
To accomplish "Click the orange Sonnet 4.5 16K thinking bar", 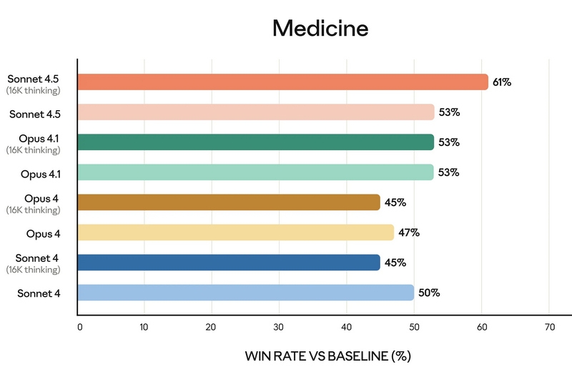I will click(282, 82).
